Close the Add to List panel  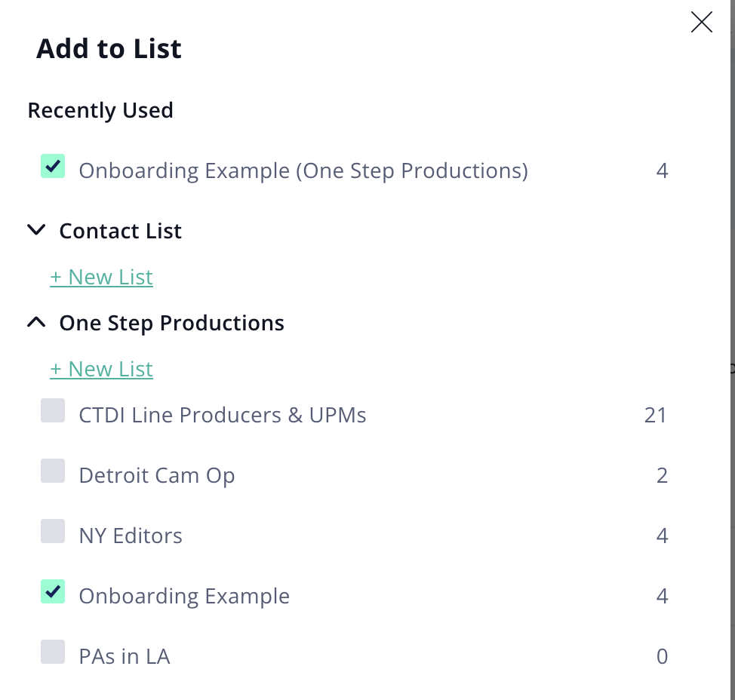701,22
